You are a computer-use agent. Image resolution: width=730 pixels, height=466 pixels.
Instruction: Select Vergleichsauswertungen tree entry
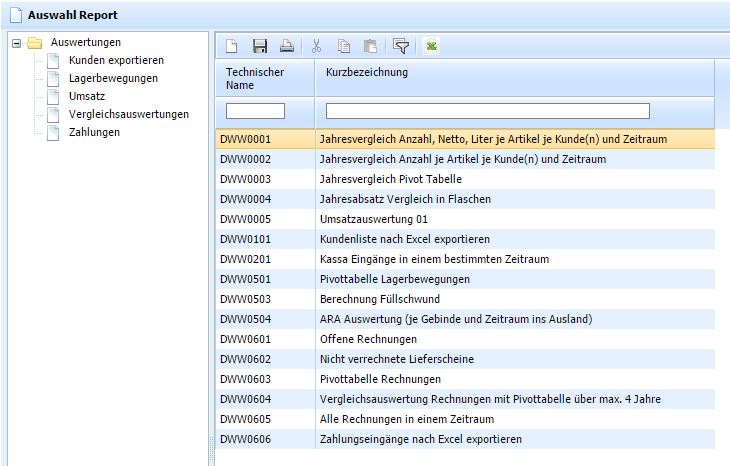(128, 114)
